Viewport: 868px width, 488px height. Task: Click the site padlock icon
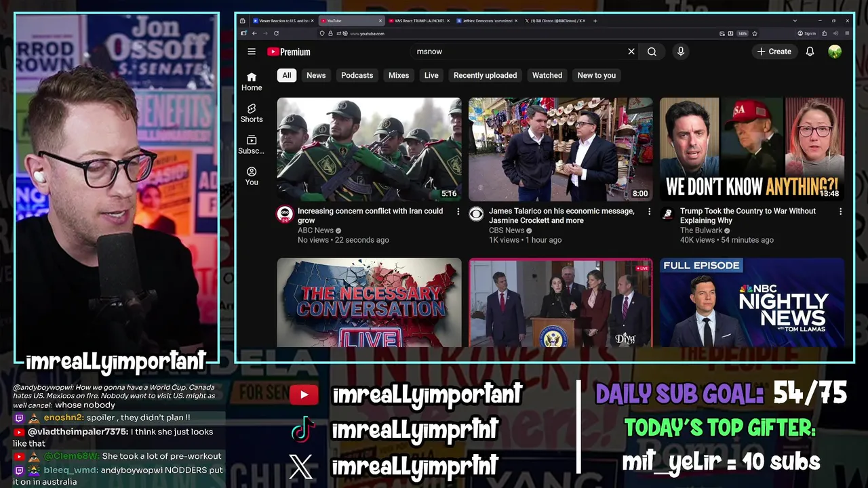330,33
